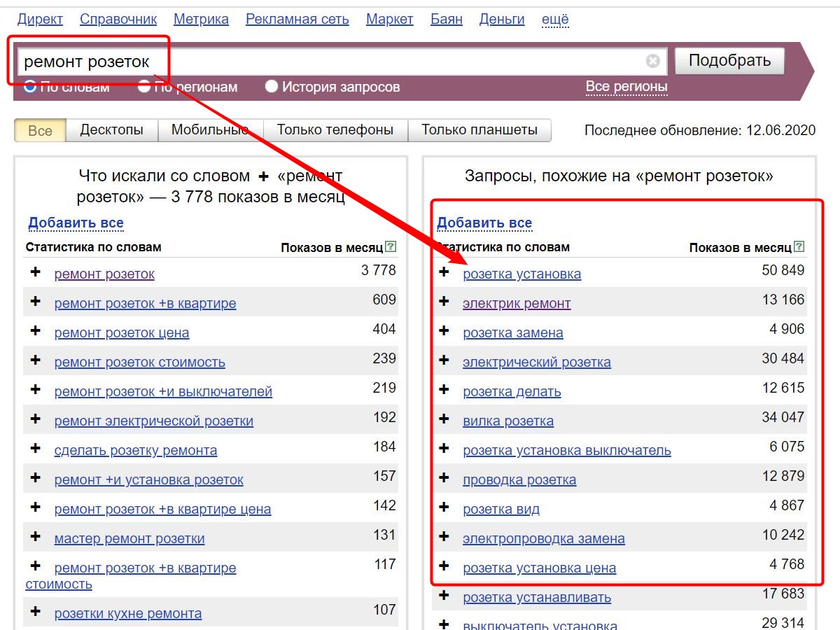The image size is (840, 630).
Task: Clear the search field with the X icon
Action: (652, 61)
